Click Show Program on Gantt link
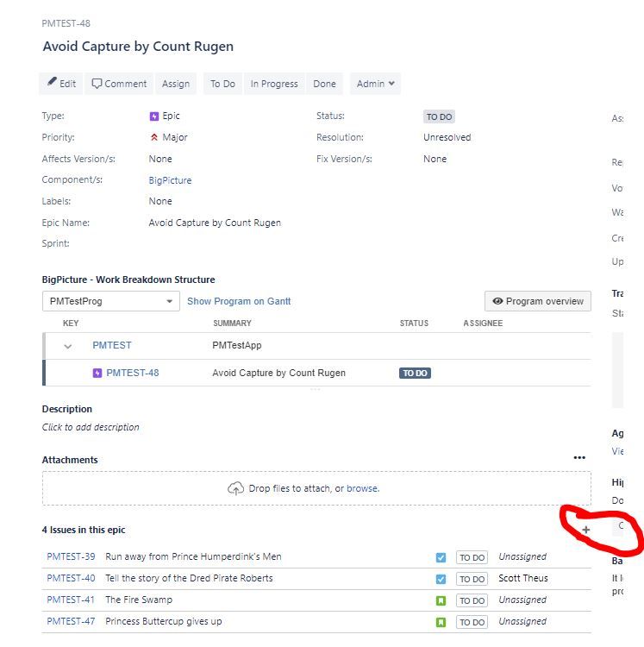 click(239, 301)
